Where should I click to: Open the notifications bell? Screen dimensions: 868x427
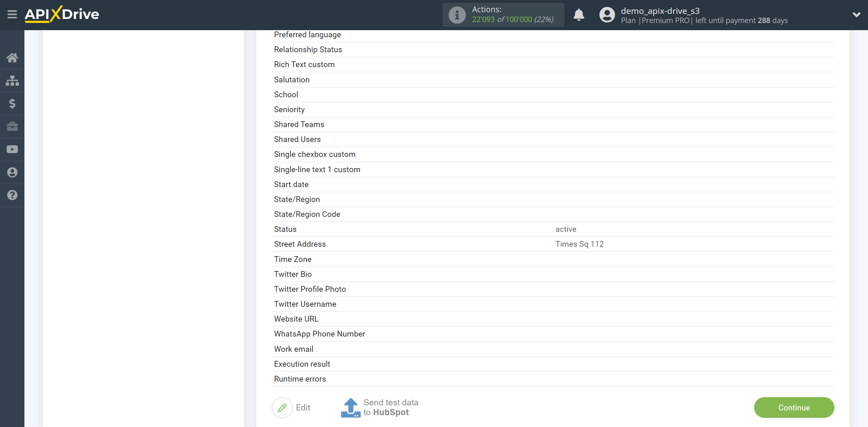tap(579, 15)
